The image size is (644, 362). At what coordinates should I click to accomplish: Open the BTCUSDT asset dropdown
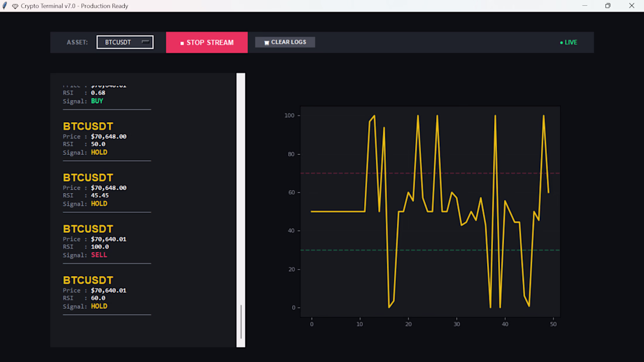(125, 42)
